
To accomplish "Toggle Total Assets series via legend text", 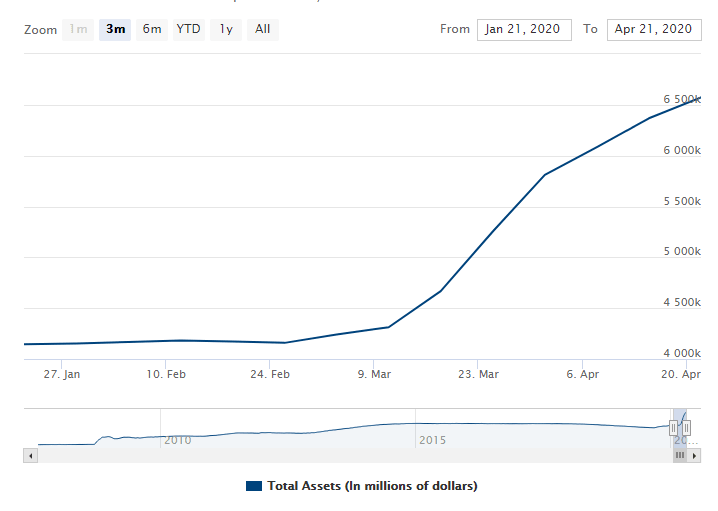I will pos(372,486).
